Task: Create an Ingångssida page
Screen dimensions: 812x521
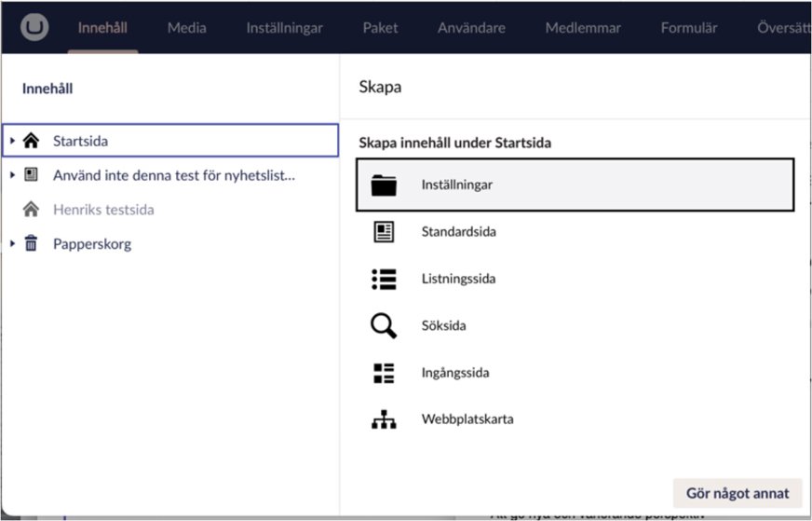Action: pos(575,373)
